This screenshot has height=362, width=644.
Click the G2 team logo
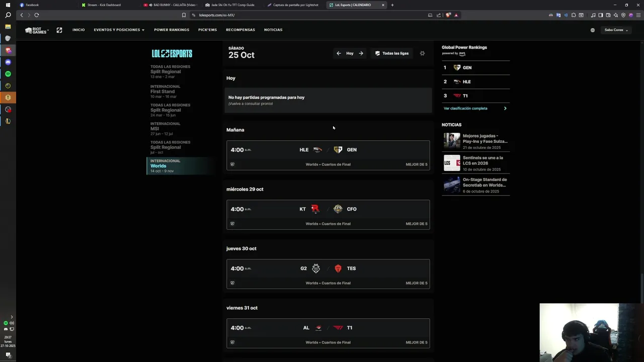click(x=316, y=268)
